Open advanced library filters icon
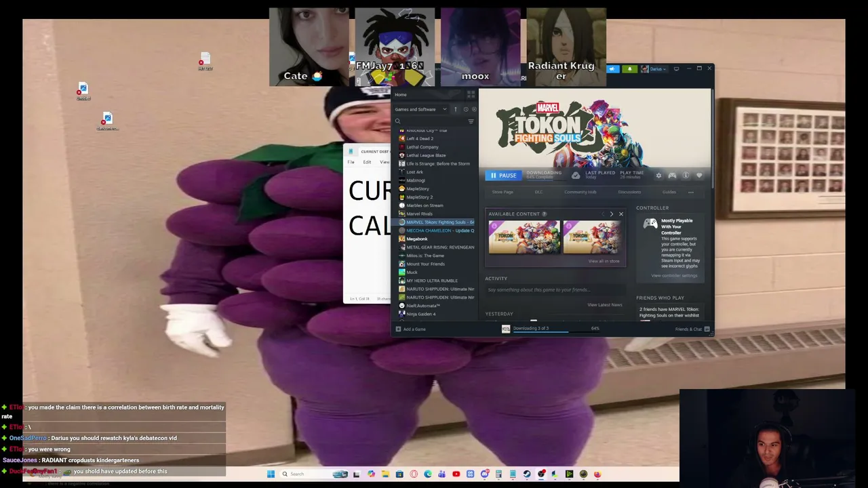868x488 pixels. click(x=471, y=121)
